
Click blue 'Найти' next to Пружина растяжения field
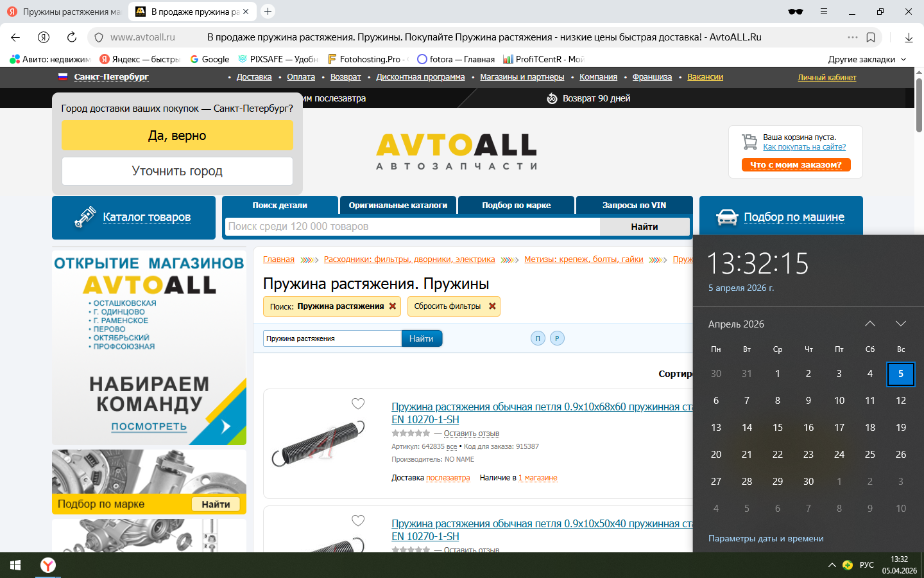(x=422, y=338)
